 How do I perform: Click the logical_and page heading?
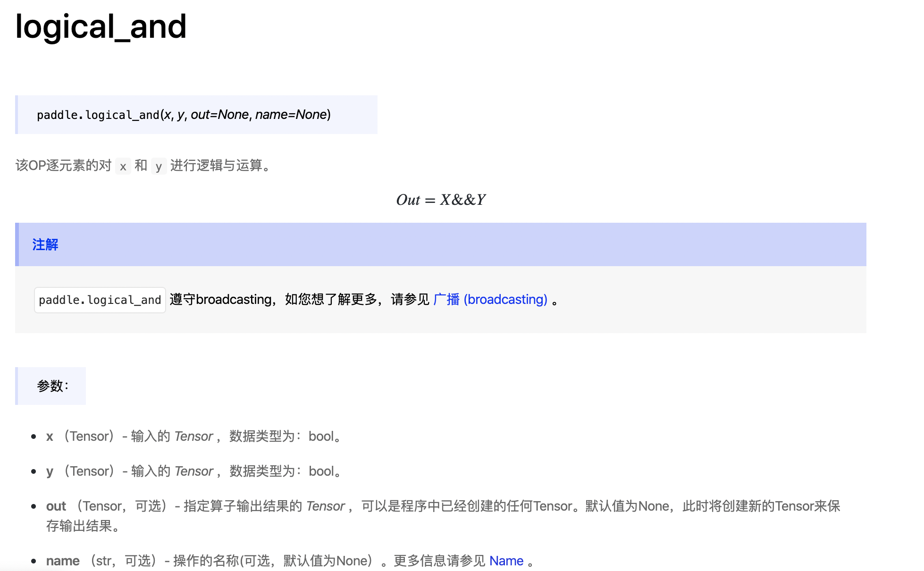point(101,26)
